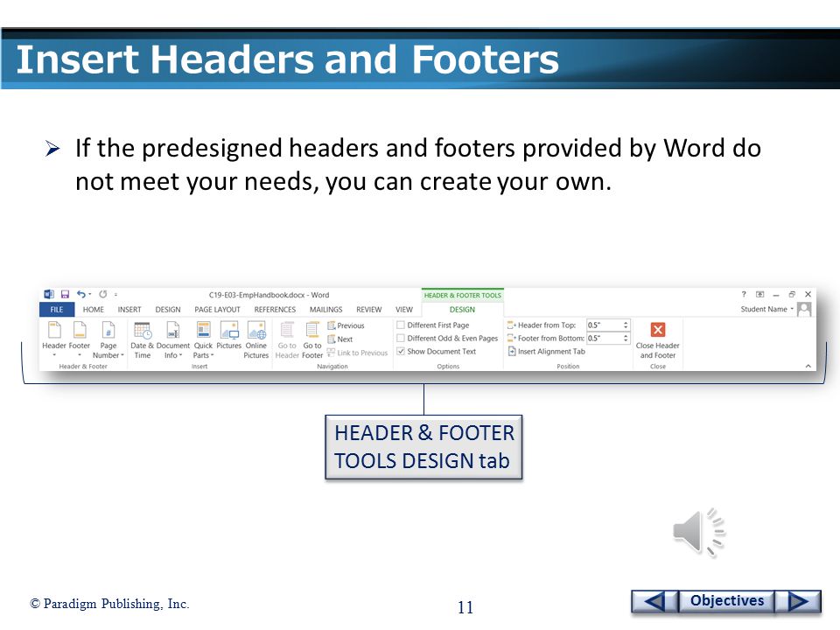This screenshot has height=630, width=840.
Task: Go to previous slide arrow
Action: [654, 601]
